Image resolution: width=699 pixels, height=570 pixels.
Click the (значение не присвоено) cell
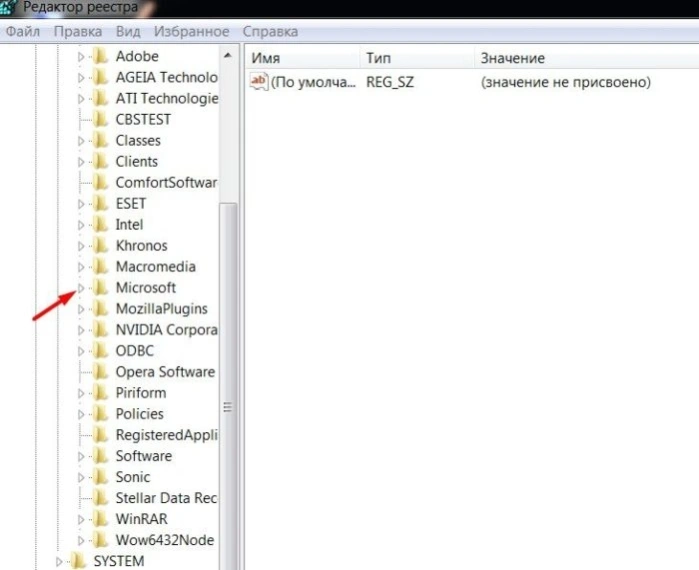click(x=566, y=82)
